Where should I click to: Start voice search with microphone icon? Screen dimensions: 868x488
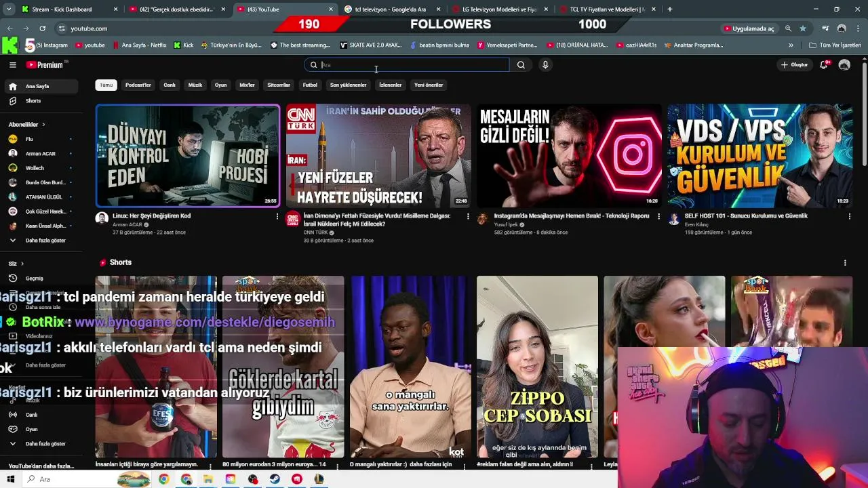coord(545,65)
